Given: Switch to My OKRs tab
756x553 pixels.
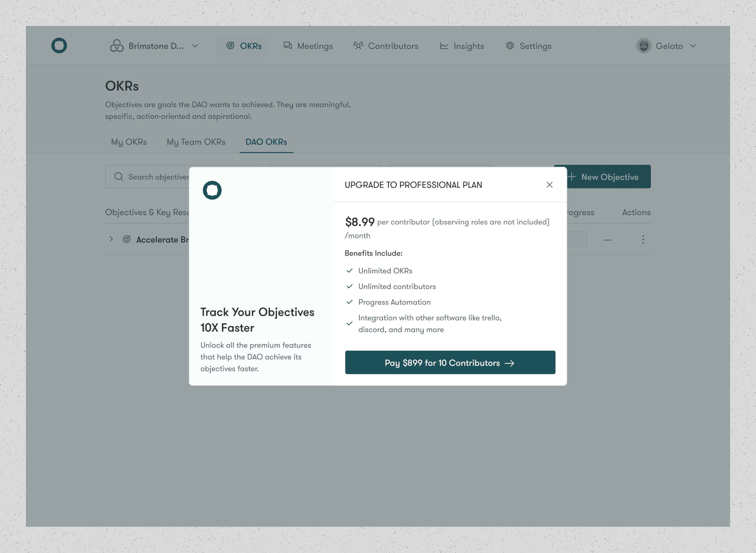Looking at the screenshot, I should tap(129, 142).
